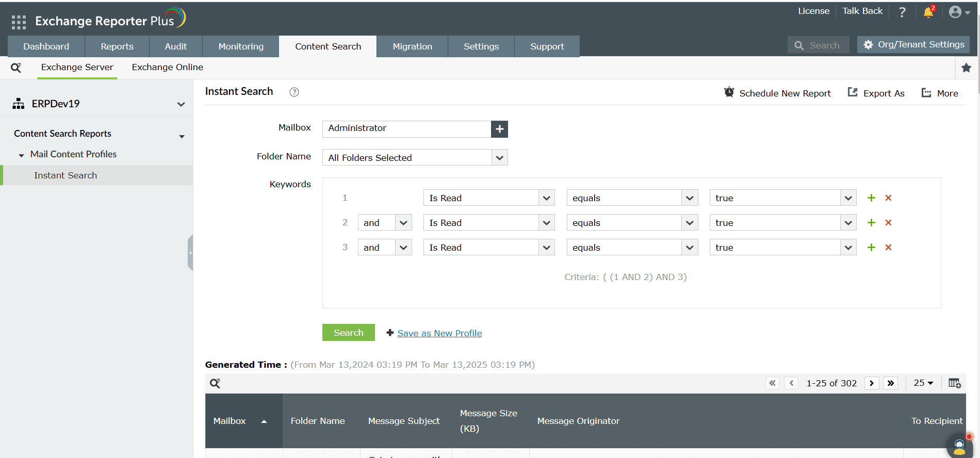This screenshot has height=458, width=980.
Task: Delete keyword row 2
Action: point(888,222)
